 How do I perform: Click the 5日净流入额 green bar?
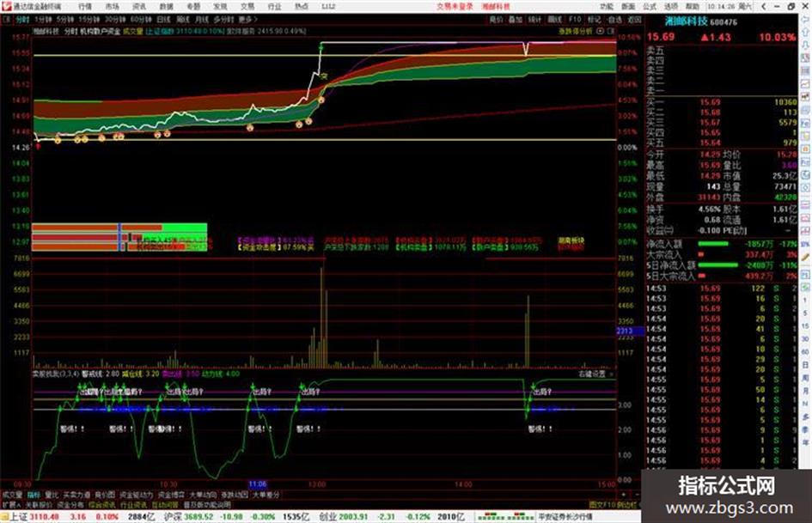click(717, 265)
